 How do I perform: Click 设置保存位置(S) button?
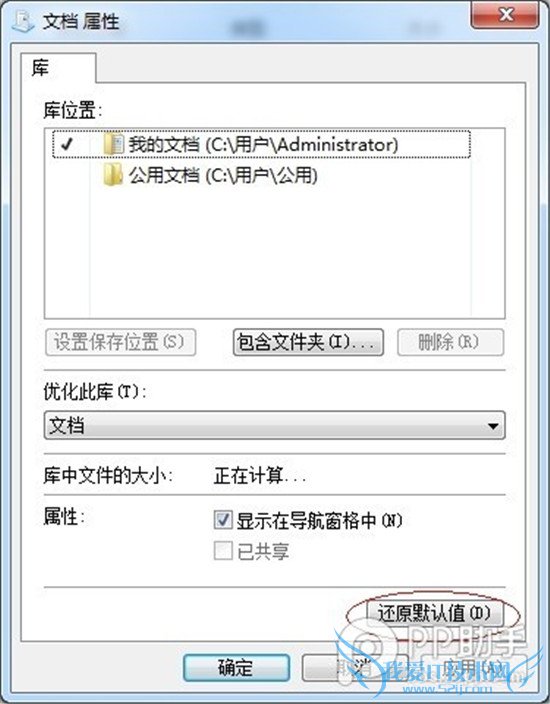tap(120, 342)
